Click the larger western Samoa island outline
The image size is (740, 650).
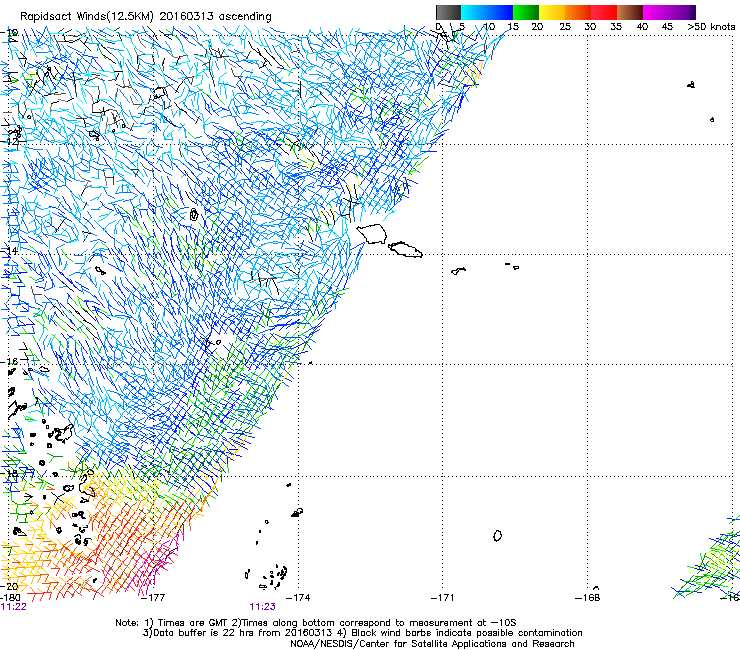click(x=372, y=234)
